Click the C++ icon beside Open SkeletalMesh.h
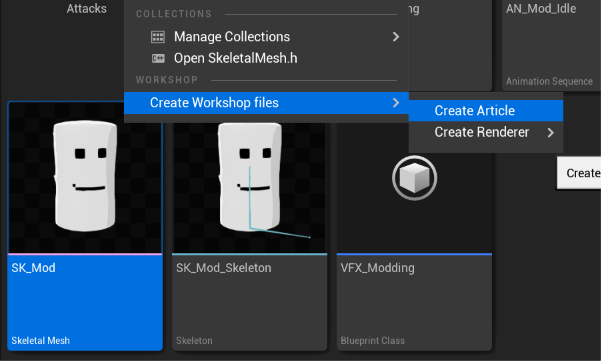601x361 pixels. (x=158, y=58)
